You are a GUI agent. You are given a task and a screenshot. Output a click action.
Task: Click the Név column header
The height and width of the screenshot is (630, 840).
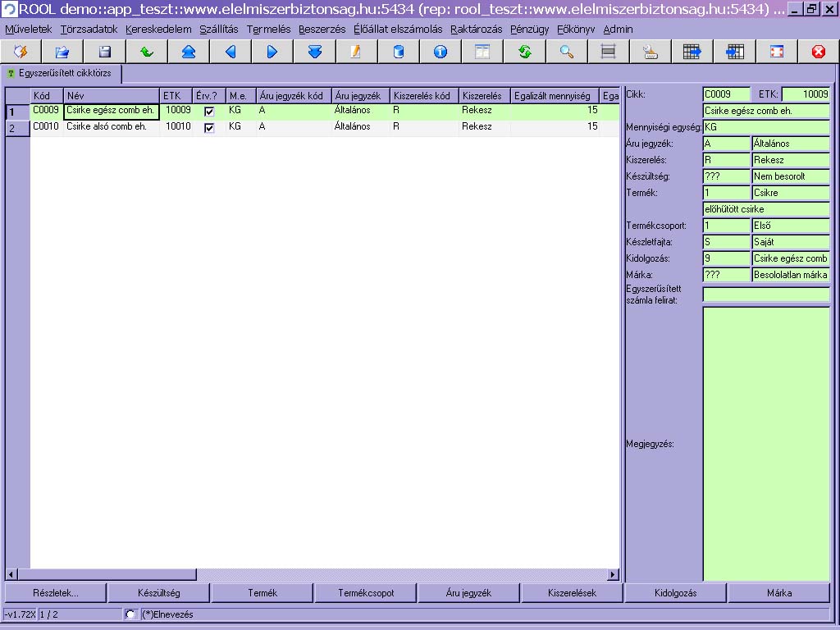pyautogui.click(x=112, y=96)
